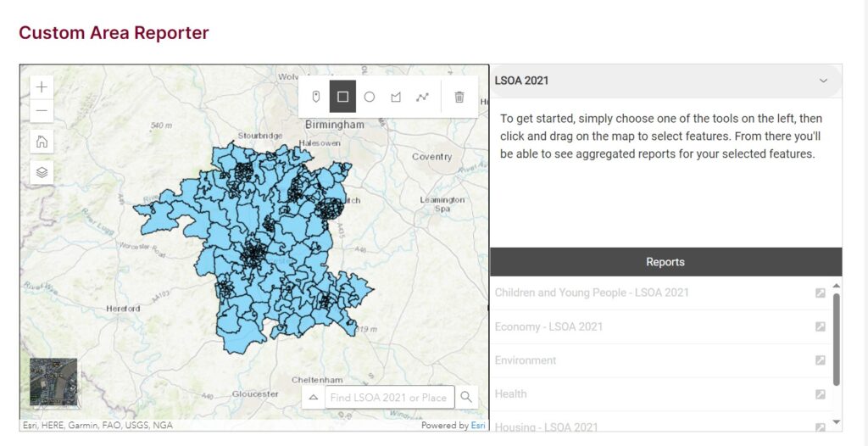Launch the Environment report icon
The image size is (868, 446).
[x=820, y=360]
